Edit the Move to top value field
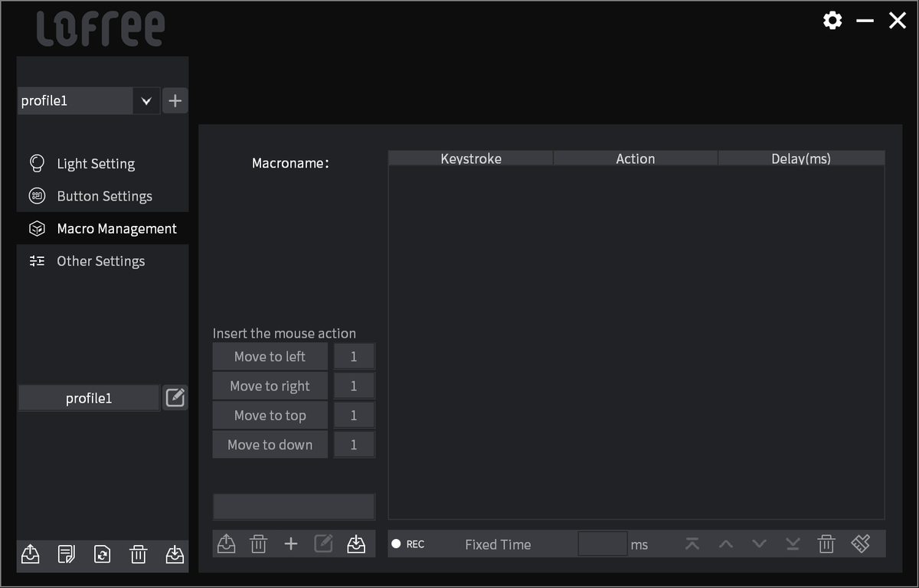 (354, 415)
